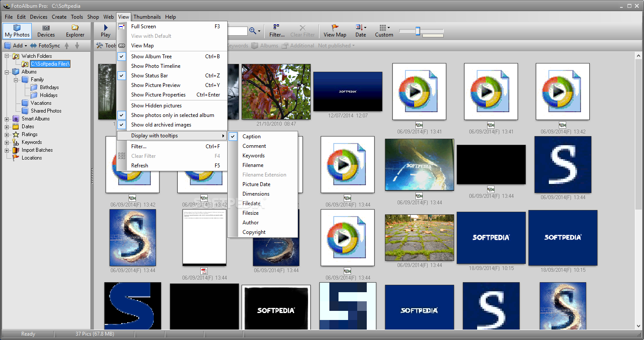The width and height of the screenshot is (644, 340).
Task: Click the FotoSync arrows icon
Action: (33, 45)
